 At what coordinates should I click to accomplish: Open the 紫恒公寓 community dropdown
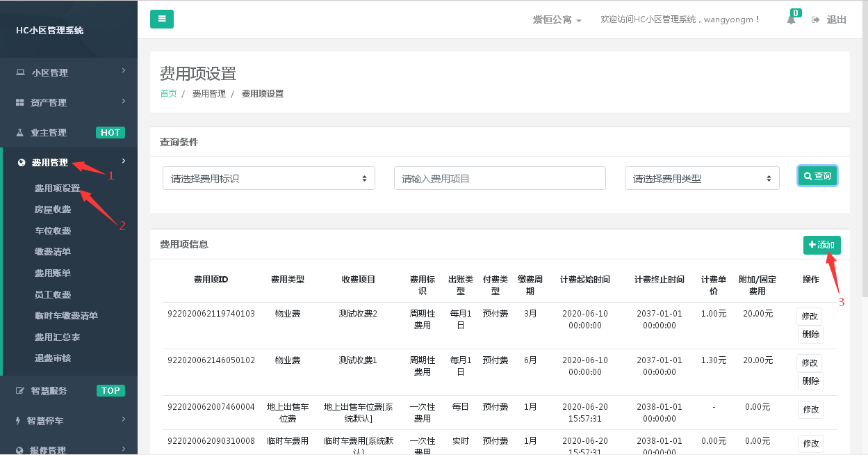point(557,19)
